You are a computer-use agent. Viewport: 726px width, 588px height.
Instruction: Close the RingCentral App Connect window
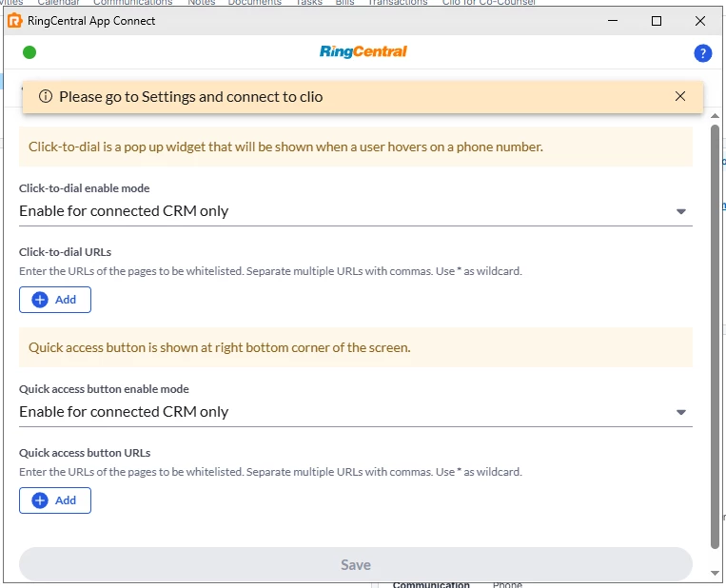tap(700, 21)
